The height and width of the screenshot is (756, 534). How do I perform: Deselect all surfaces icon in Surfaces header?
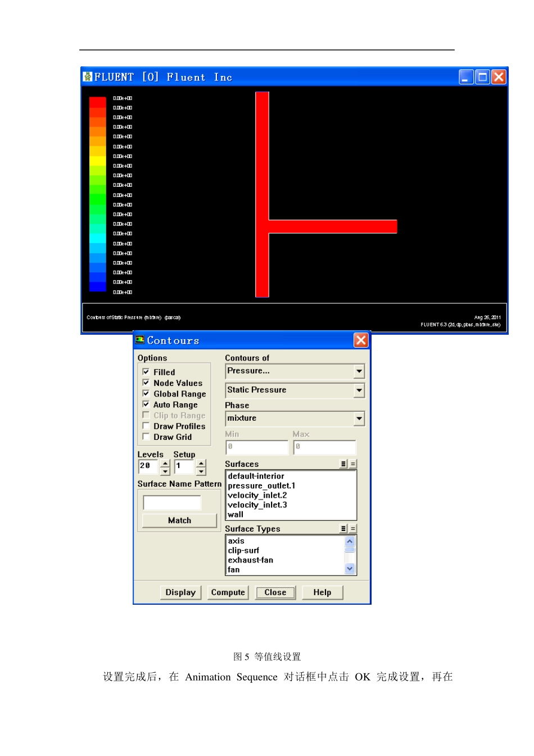[x=353, y=464]
